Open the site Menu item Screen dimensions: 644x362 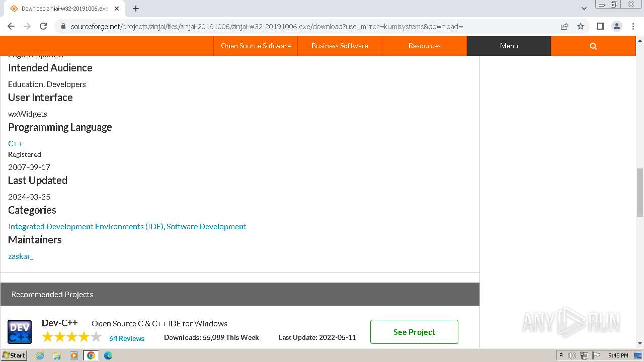click(x=509, y=46)
